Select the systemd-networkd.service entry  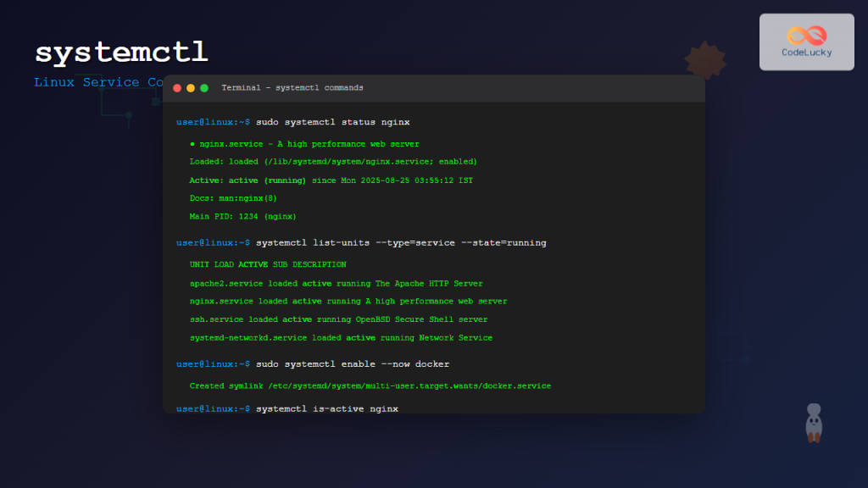point(343,337)
